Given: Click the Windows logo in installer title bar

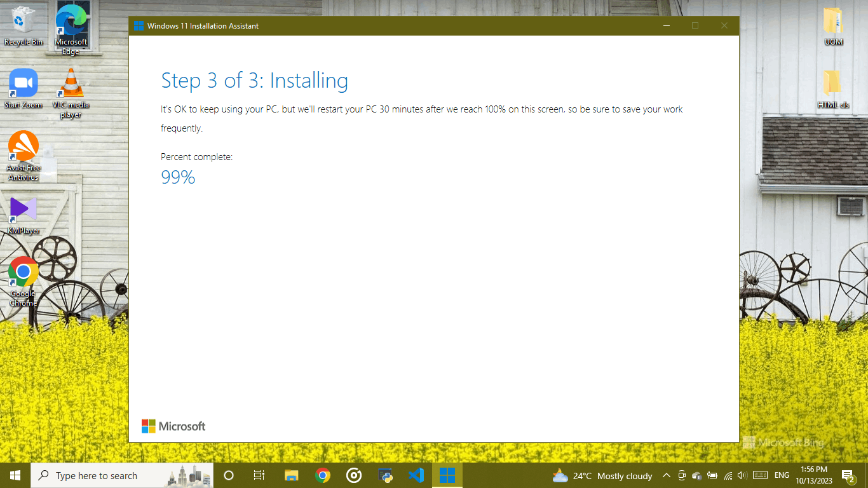Looking at the screenshot, I should (x=139, y=26).
